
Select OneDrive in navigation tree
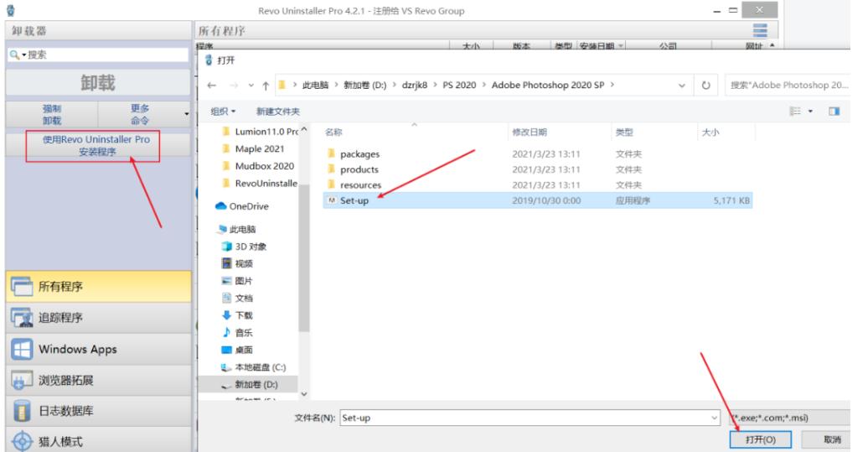[242, 206]
